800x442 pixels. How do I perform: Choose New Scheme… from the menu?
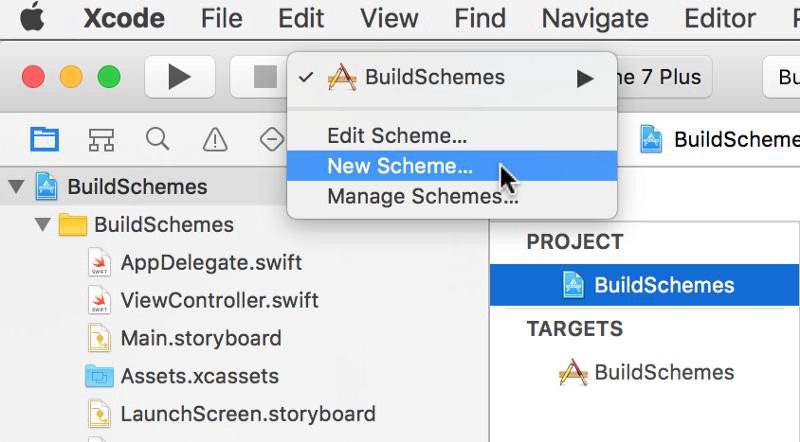400,166
